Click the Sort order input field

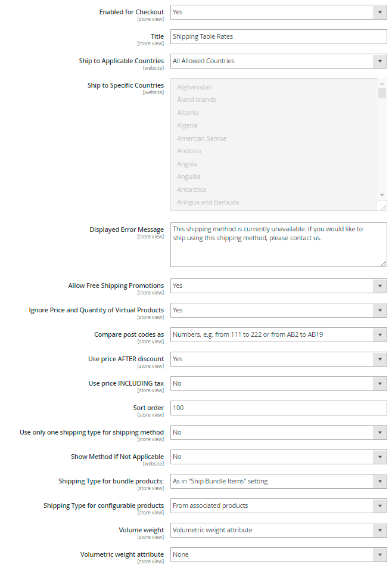(278, 408)
